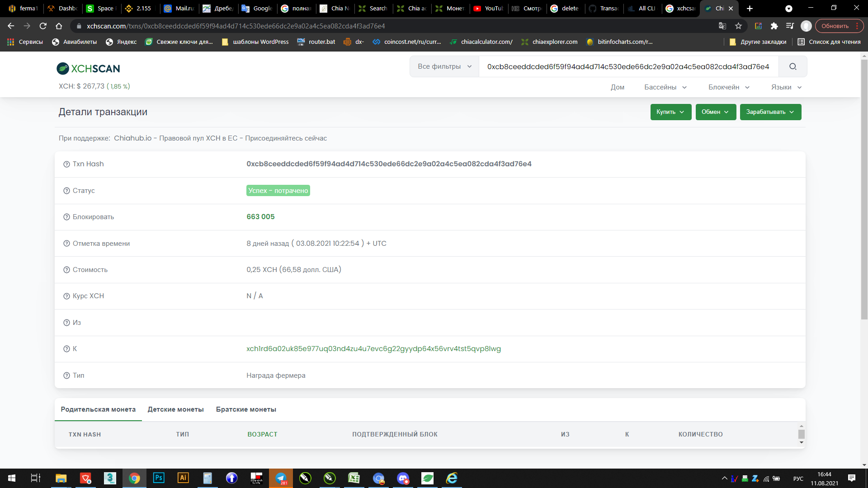This screenshot has height=488, width=868.
Task: Open recipient xch1rd6a02uk address link
Action: (x=373, y=349)
